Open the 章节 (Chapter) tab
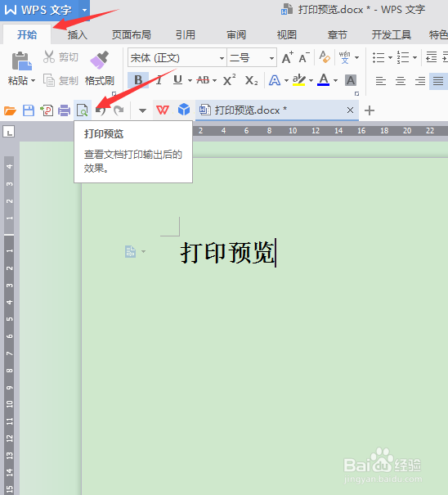Image resolution: width=448 pixels, height=495 pixels. click(x=337, y=34)
